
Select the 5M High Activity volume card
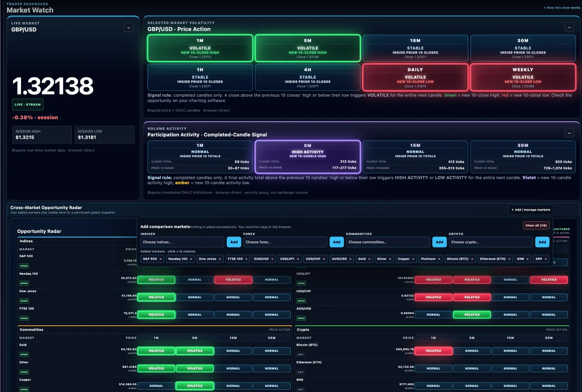point(308,156)
